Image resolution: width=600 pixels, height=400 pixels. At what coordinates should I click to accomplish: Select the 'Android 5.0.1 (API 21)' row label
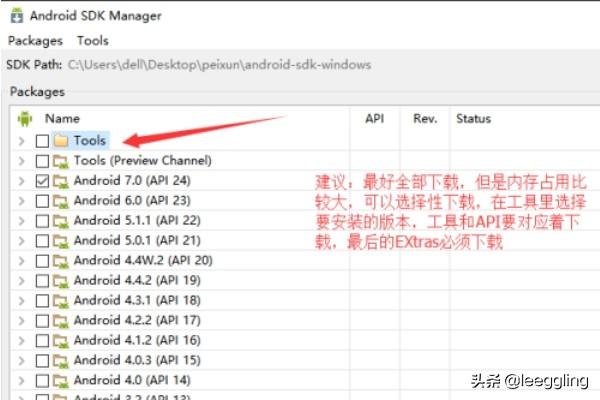(137, 241)
